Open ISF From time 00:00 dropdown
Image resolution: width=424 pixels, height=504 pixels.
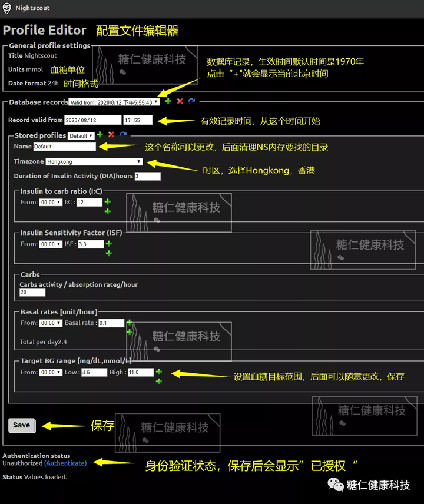(51, 244)
